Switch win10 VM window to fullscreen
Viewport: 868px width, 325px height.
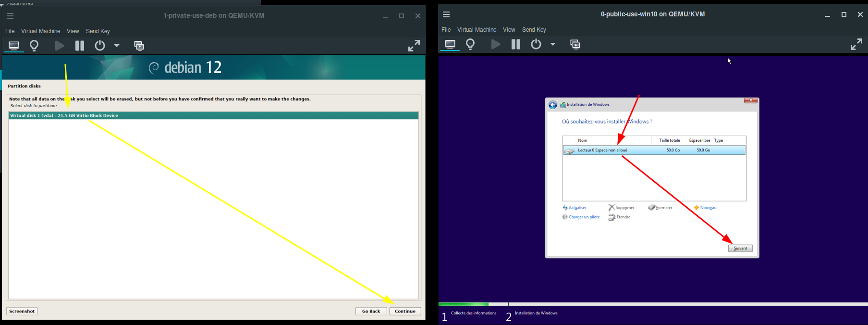pos(856,44)
